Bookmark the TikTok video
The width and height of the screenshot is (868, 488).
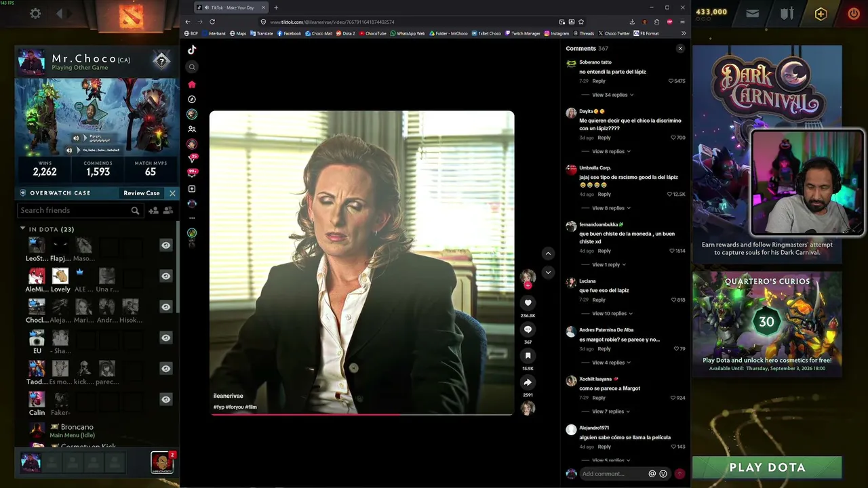coord(528,356)
